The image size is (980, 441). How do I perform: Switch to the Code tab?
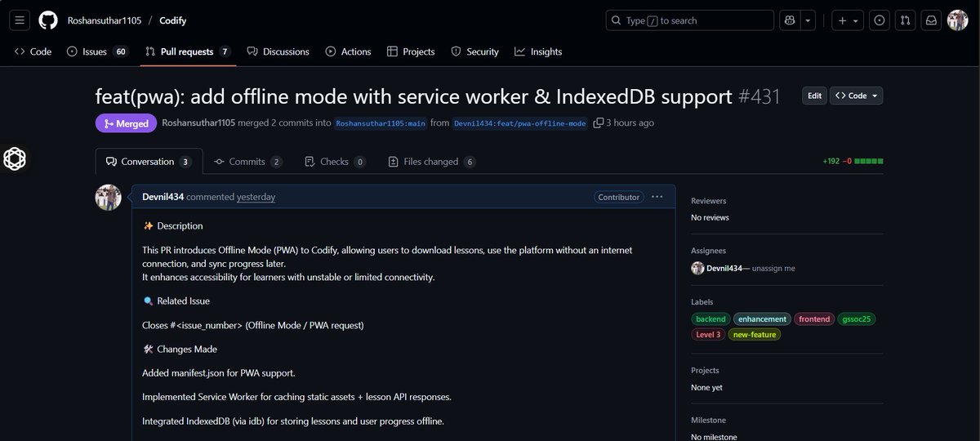(33, 51)
